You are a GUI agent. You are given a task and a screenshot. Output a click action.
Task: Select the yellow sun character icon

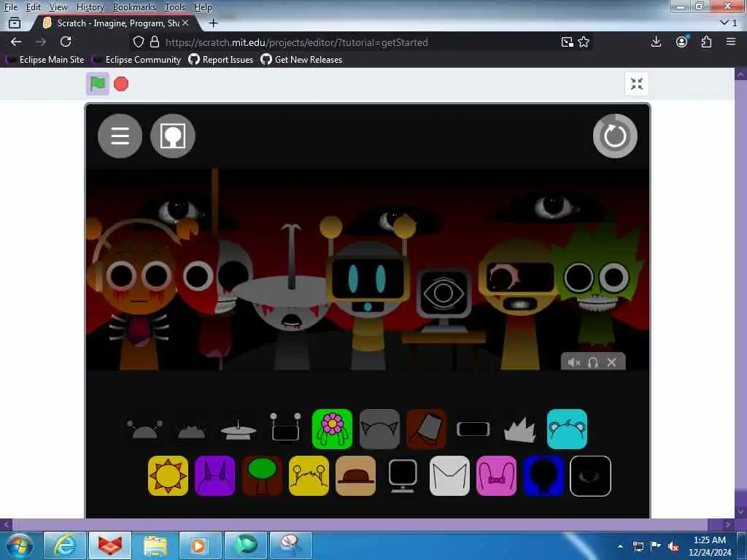pyautogui.click(x=169, y=475)
